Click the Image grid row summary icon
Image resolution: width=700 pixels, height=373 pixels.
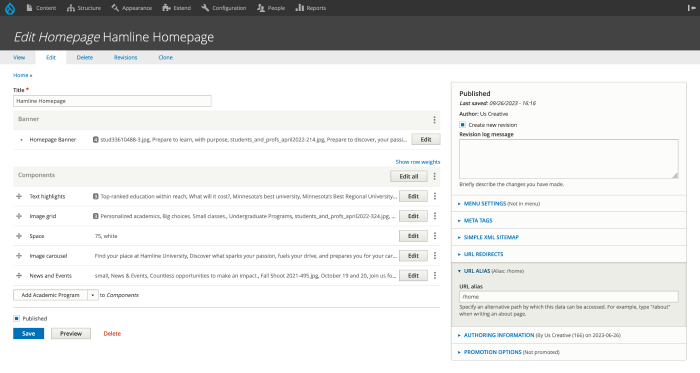(96, 216)
